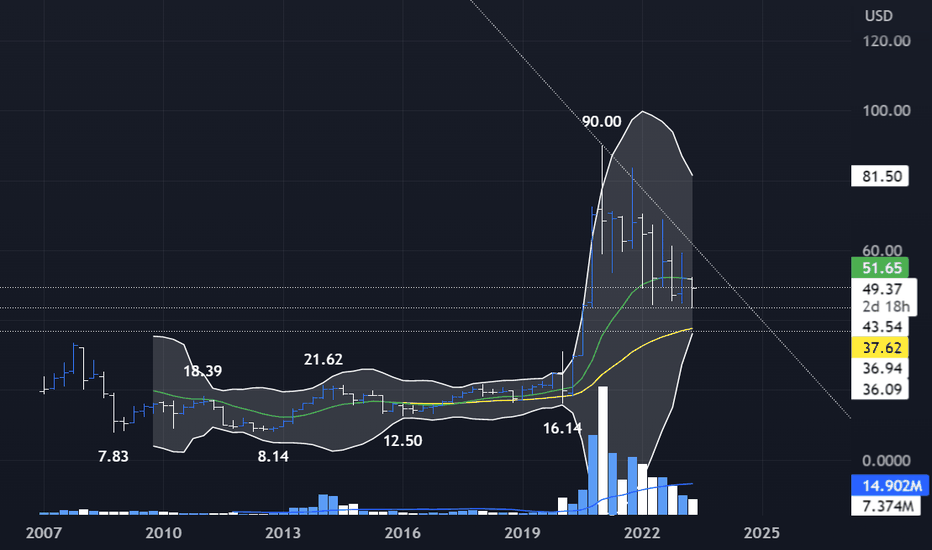Click the USD currency label
932x550 pixels.
point(879,16)
